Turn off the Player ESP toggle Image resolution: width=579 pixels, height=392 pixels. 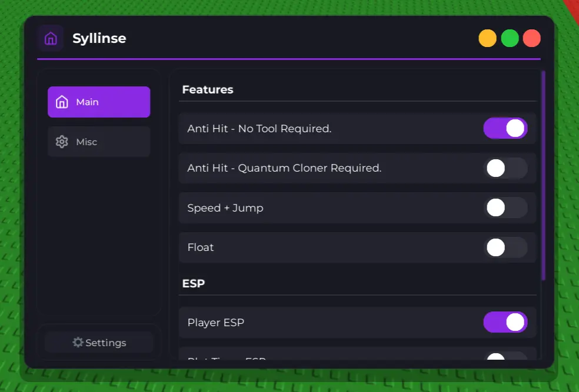[505, 322]
